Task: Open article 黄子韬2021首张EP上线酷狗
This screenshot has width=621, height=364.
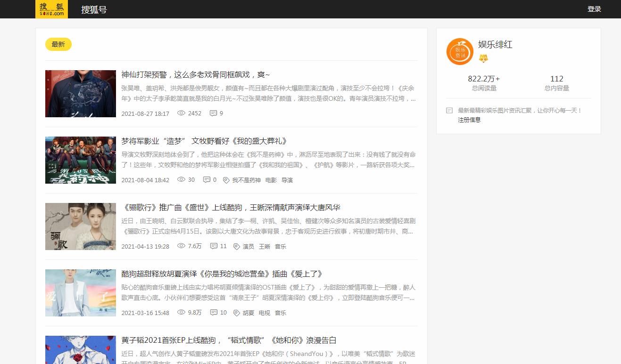Action: click(229, 340)
